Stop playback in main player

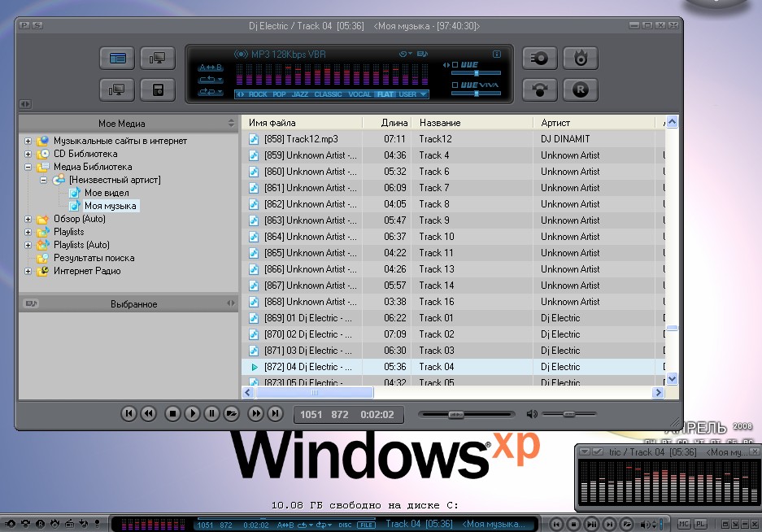click(x=172, y=414)
